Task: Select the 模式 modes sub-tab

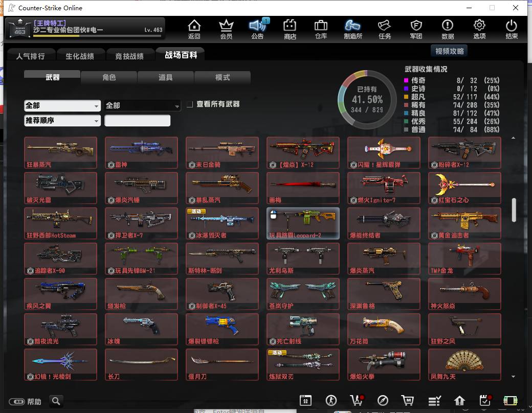Action: pyautogui.click(x=223, y=77)
